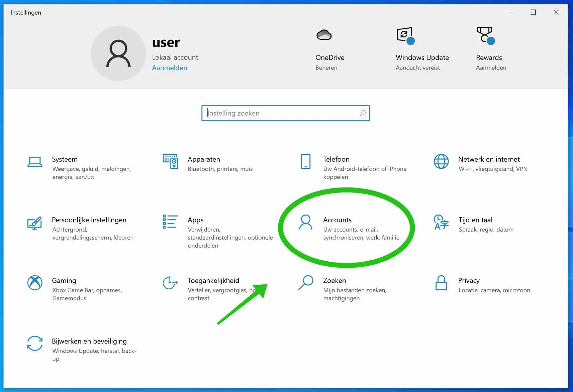The width and height of the screenshot is (573, 392).
Task: Click the Telefoon phone icon
Action: click(x=306, y=161)
